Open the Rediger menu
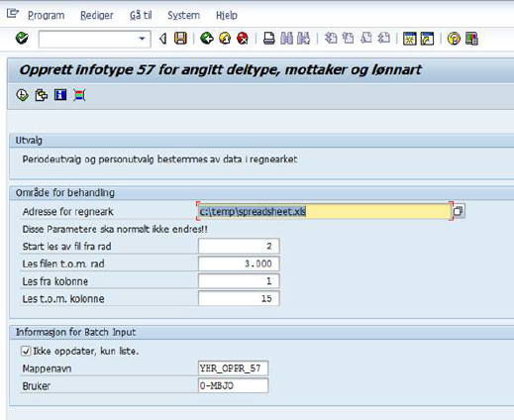 coord(97,15)
